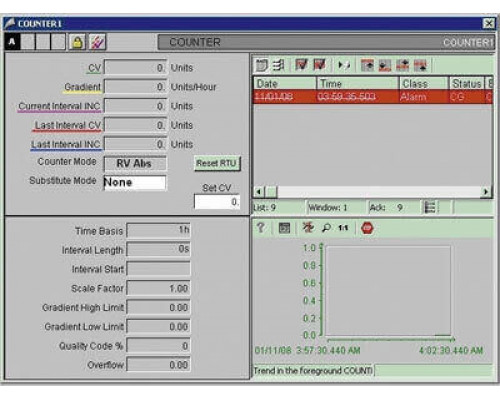
Task: Click the alarm list scroll left arrow
Action: click(259, 192)
